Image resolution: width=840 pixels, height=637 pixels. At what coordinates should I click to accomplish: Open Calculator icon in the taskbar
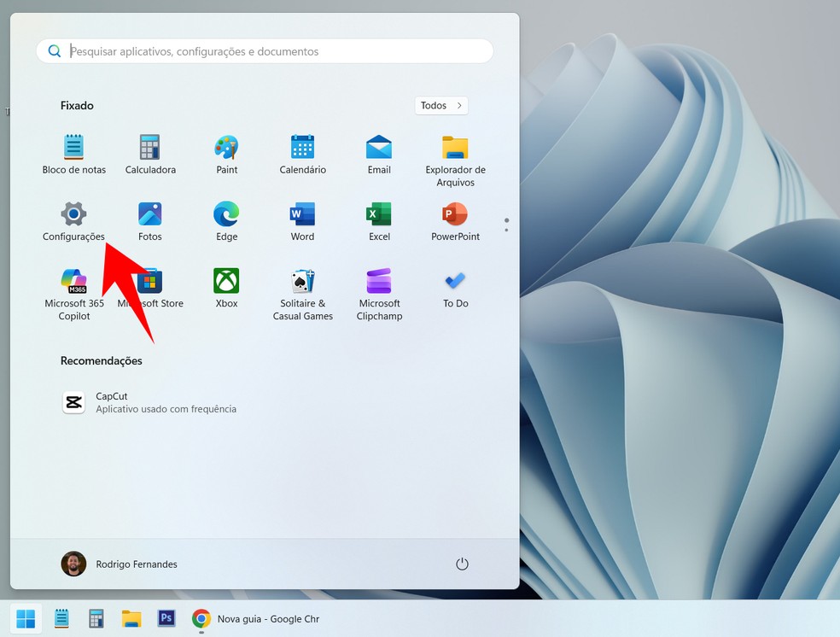[x=96, y=619]
